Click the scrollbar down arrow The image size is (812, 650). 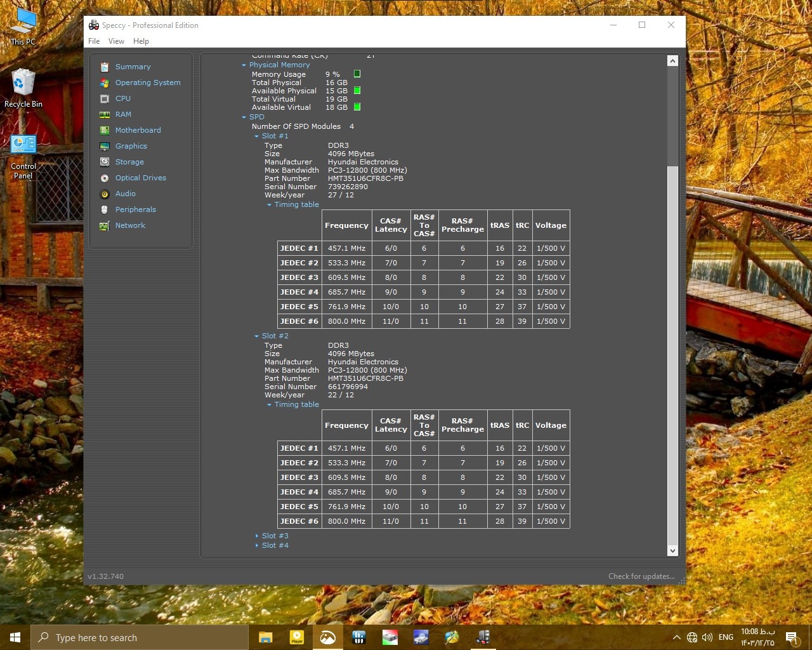673,551
